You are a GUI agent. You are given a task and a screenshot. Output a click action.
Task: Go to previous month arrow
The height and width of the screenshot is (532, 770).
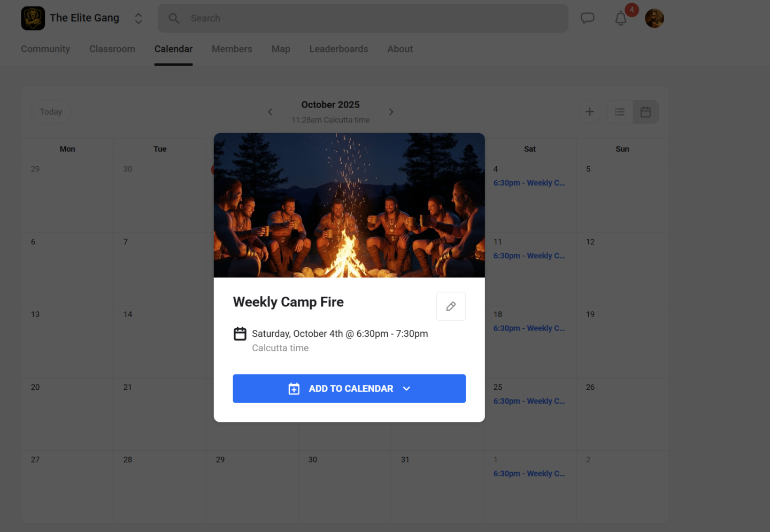click(270, 112)
